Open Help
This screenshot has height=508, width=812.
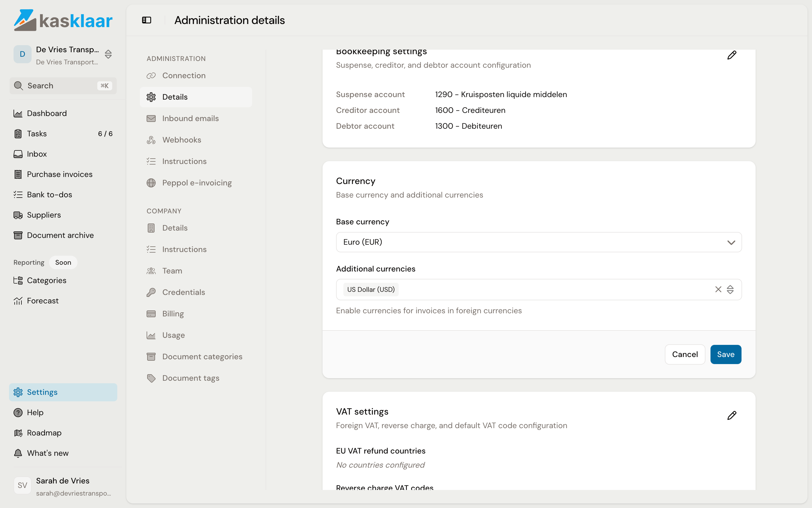63,413
